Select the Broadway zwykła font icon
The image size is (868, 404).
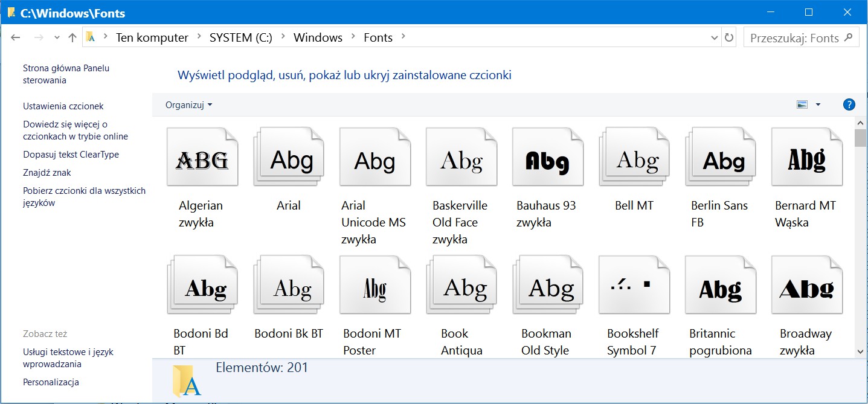806,284
